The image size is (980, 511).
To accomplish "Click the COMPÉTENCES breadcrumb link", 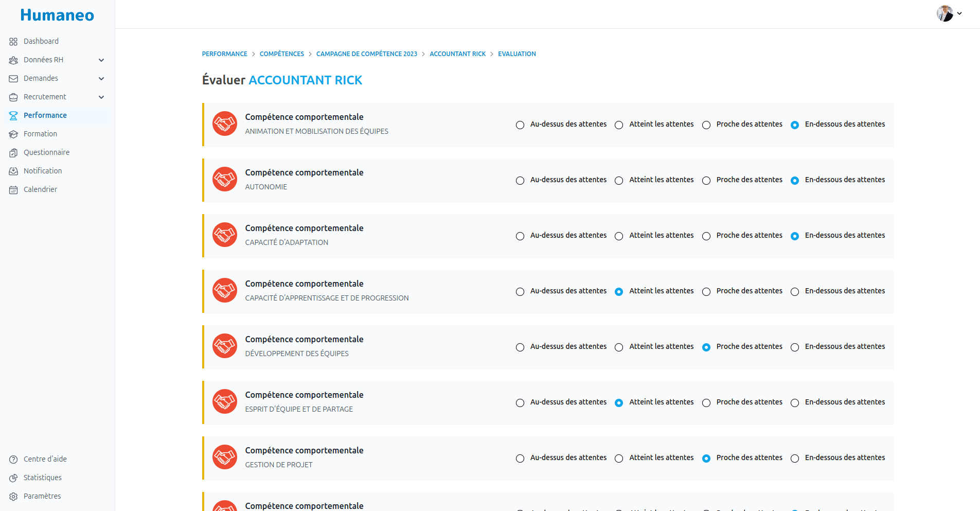I will click(x=281, y=54).
